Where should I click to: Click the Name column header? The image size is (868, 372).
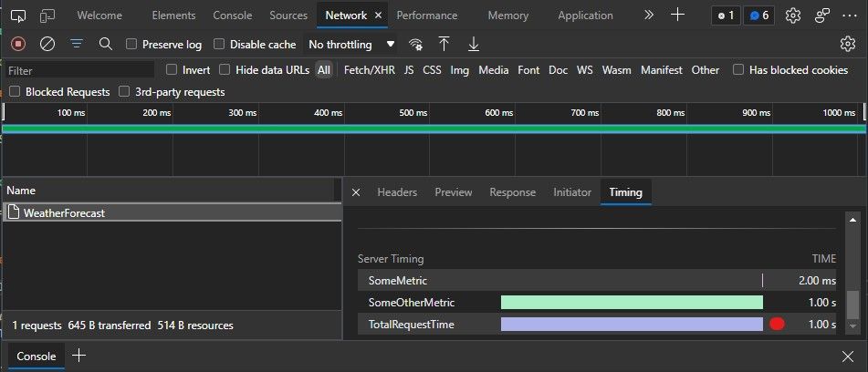(168, 191)
